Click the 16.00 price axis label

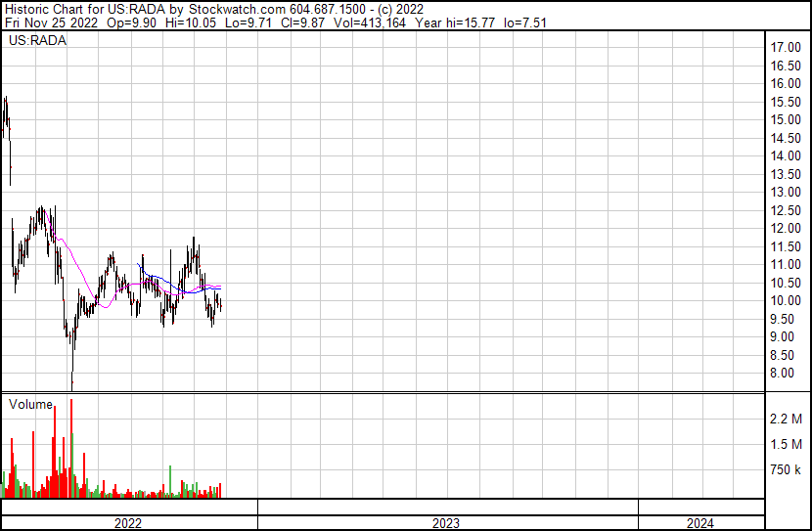[786, 83]
